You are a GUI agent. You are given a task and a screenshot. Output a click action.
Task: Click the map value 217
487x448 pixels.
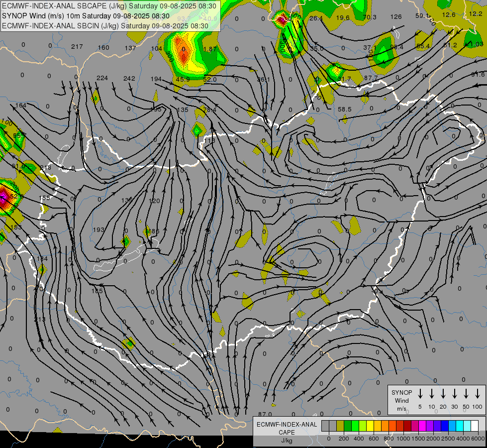(x=77, y=47)
